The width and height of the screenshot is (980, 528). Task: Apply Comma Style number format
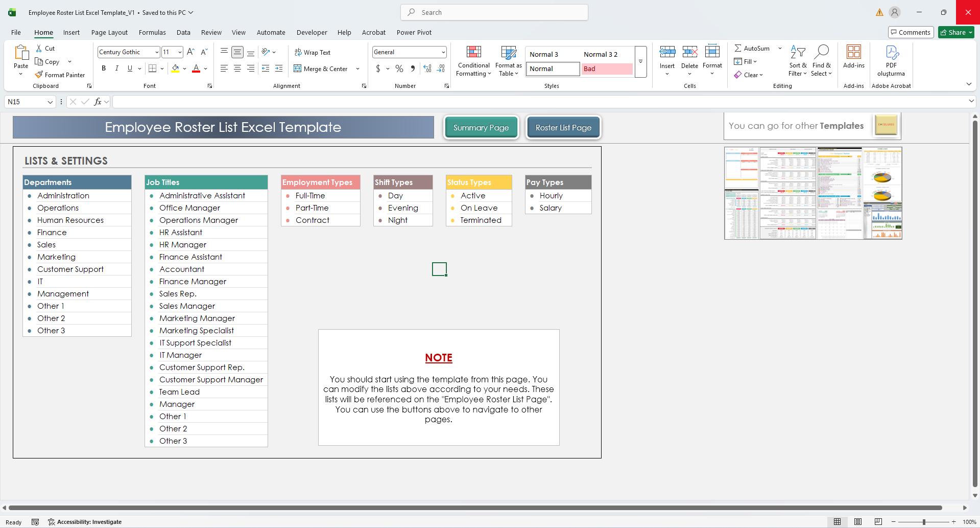click(413, 68)
